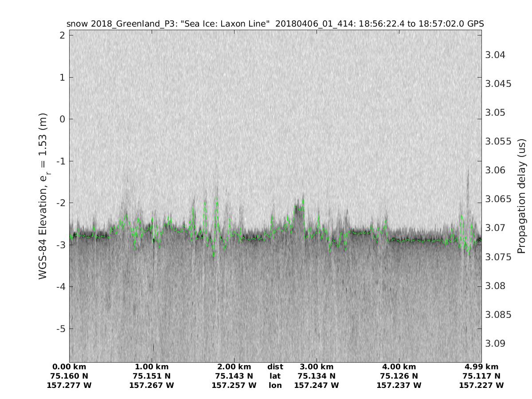Viewport: 532px width, 399px height.
Task: Click the "lat" row legend text
Action: coord(275,376)
